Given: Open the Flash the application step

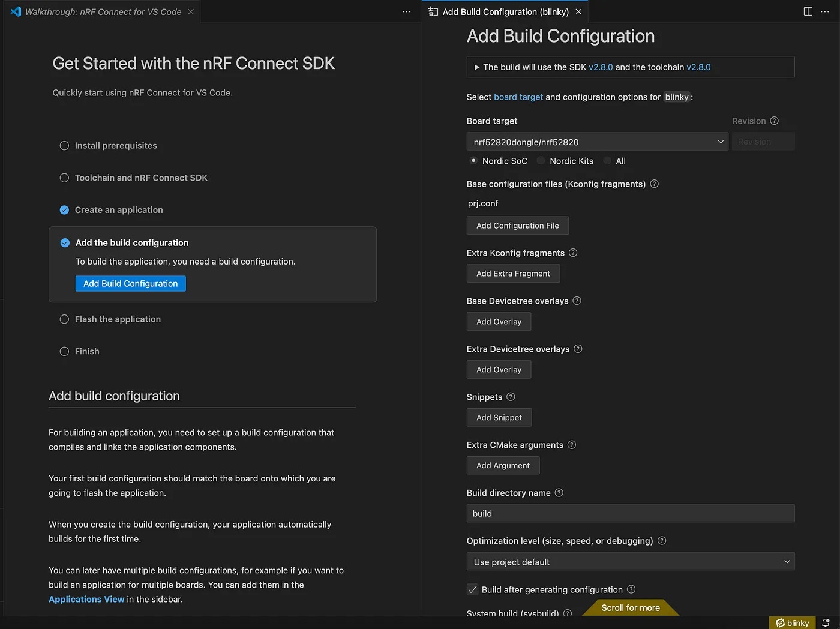Looking at the screenshot, I should (118, 319).
